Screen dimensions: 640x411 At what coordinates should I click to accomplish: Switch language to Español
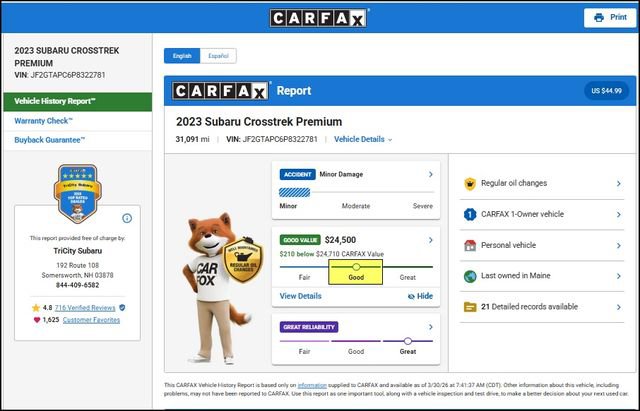[217, 56]
